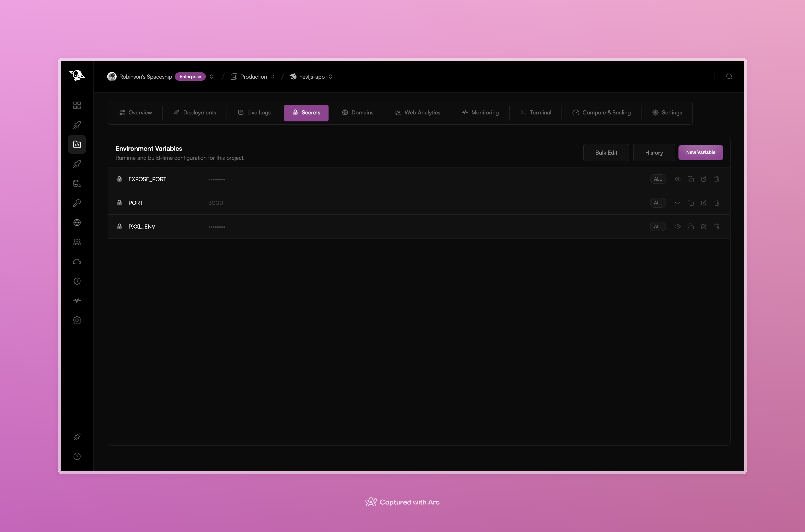Open the database search sidebar icon
Image resolution: width=805 pixels, height=532 pixels.
click(x=77, y=184)
